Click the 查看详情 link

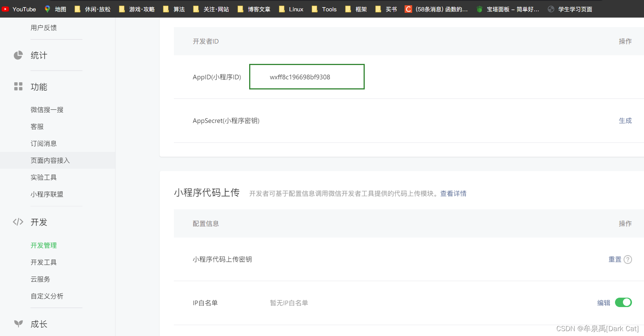coord(453,194)
